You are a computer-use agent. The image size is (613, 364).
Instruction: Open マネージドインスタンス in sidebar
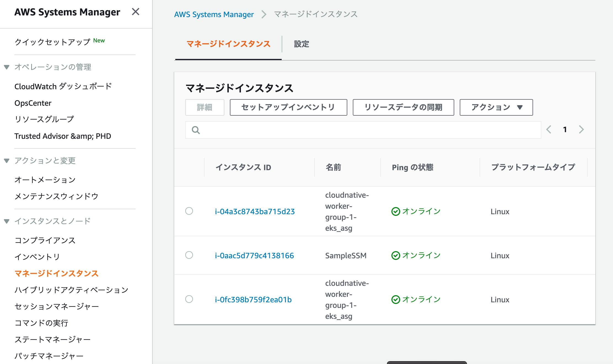[57, 273]
